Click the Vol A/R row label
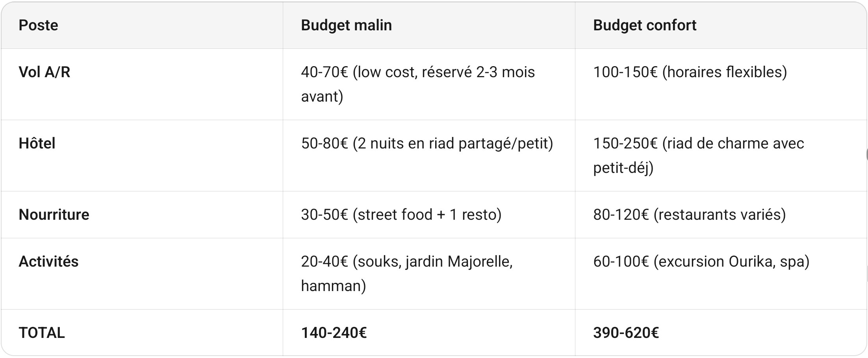 tap(45, 72)
